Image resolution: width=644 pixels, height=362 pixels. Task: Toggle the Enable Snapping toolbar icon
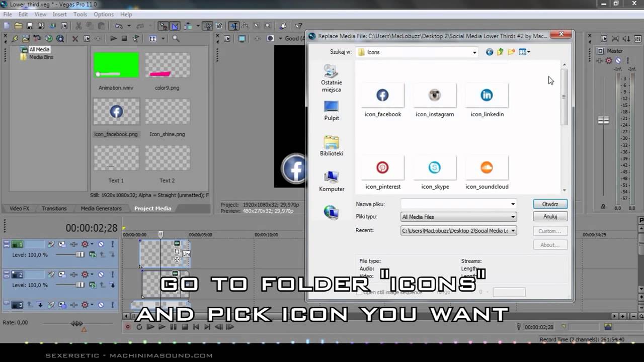[x=164, y=26]
